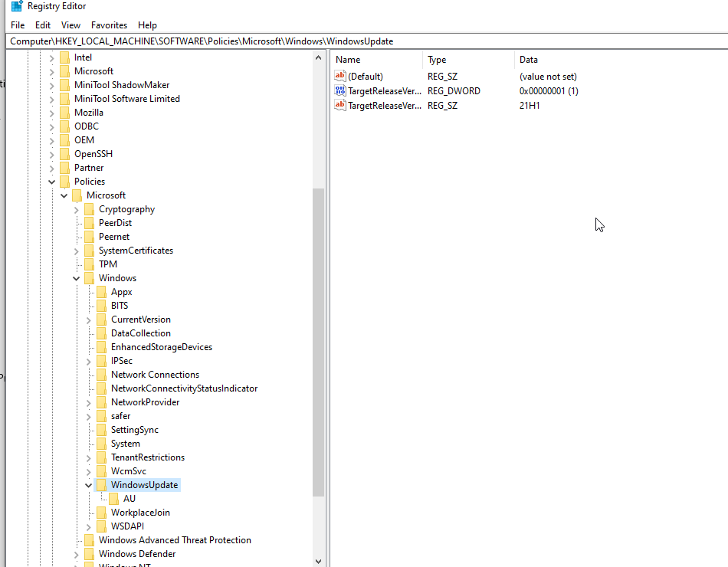
Task: Select Windows Advanced Threat Protection key
Action: click(x=175, y=540)
